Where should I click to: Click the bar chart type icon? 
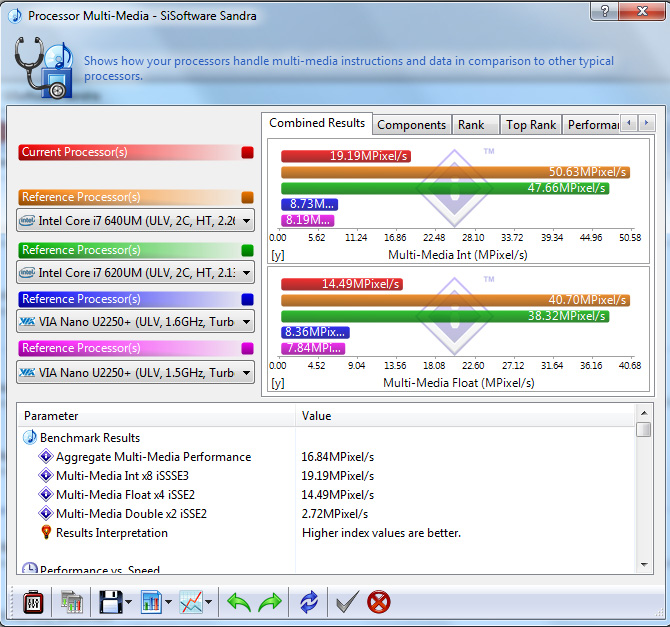151,602
